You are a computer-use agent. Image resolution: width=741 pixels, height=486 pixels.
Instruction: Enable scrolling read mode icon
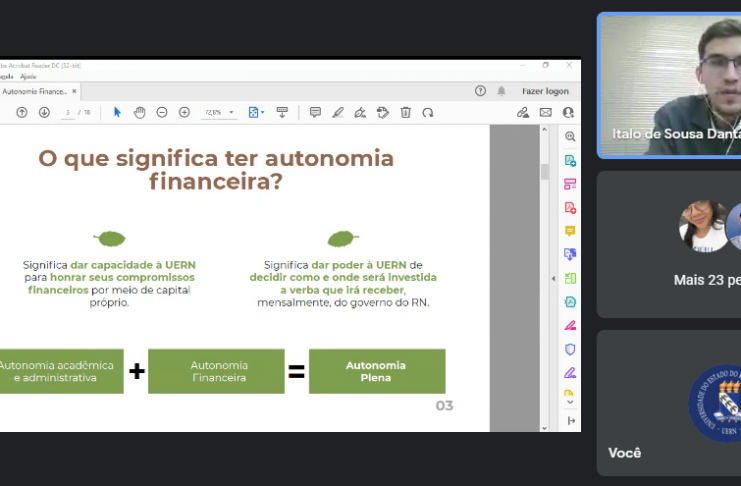pos(282,113)
